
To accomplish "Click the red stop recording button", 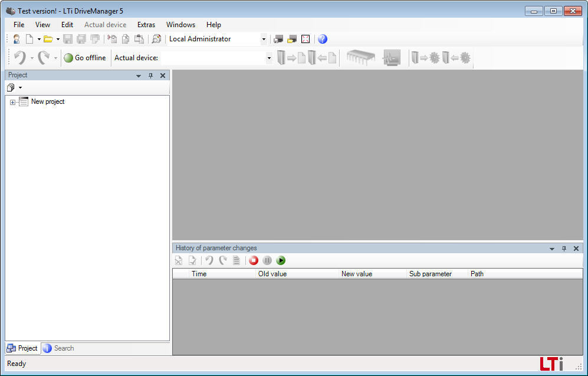I will (254, 260).
